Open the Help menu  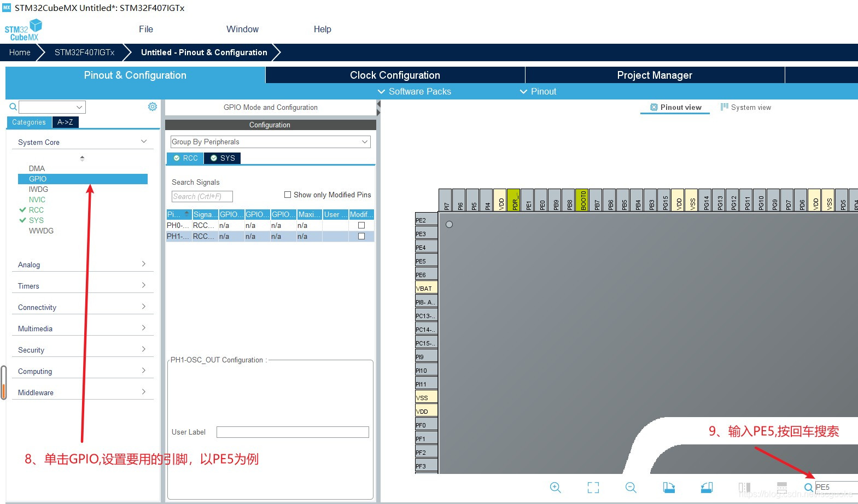coord(322,29)
